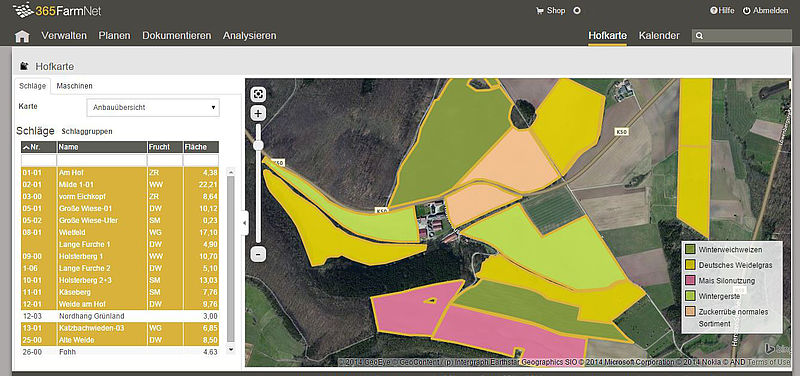Screen dimensions: 800x376
Task: Click the map fit-to-extent icon
Action: 259,94
